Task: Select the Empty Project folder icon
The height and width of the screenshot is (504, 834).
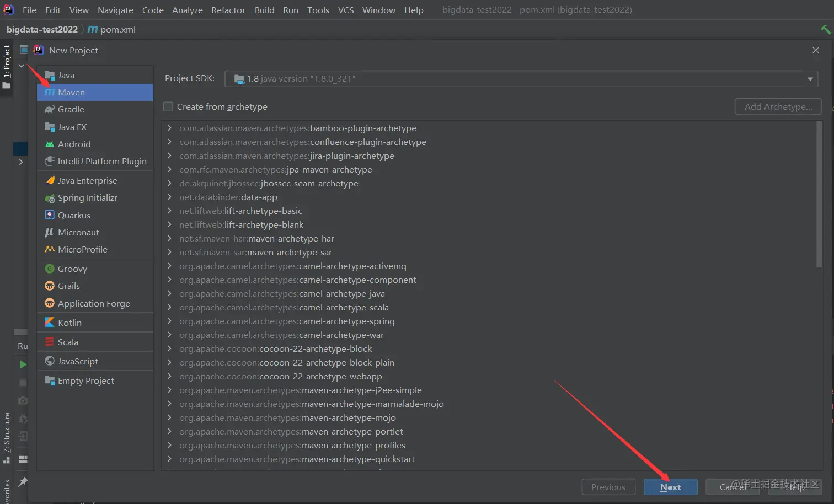Action: pos(50,380)
